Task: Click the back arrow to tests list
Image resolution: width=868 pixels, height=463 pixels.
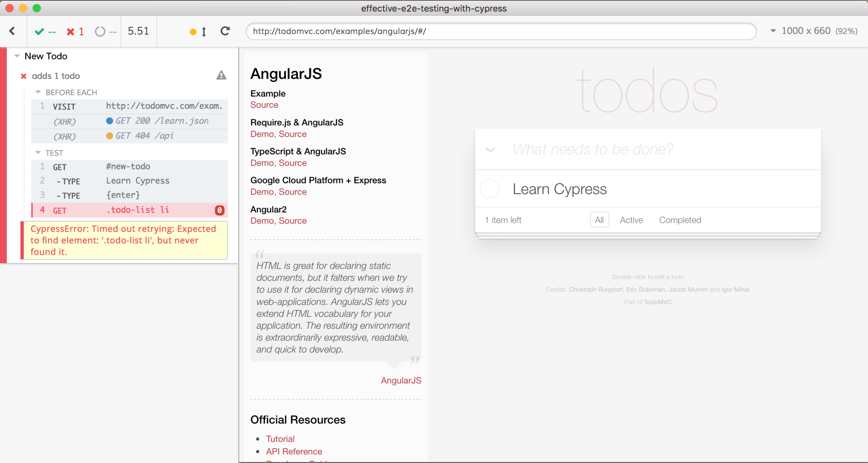Action: tap(12, 31)
